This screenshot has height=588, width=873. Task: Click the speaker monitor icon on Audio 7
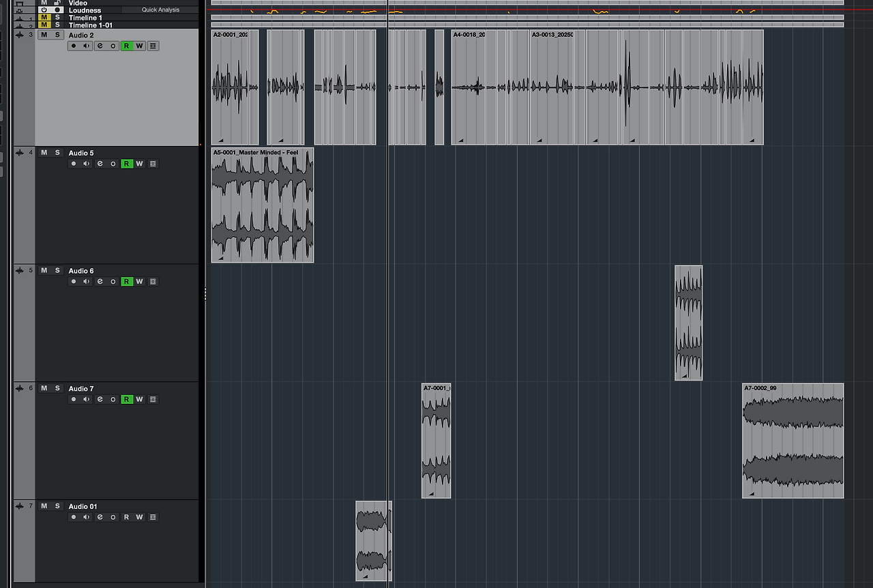tap(86, 399)
